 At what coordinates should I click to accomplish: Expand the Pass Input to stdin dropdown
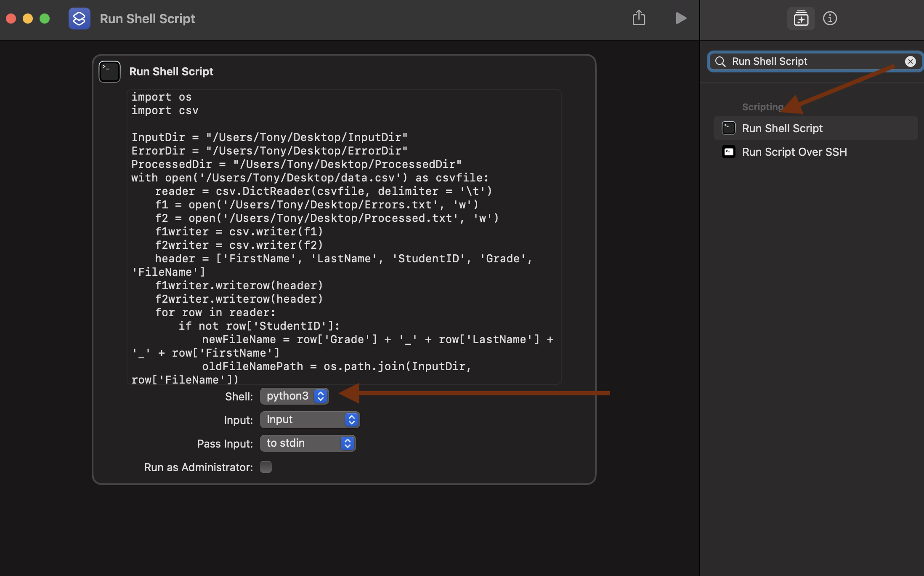308,443
